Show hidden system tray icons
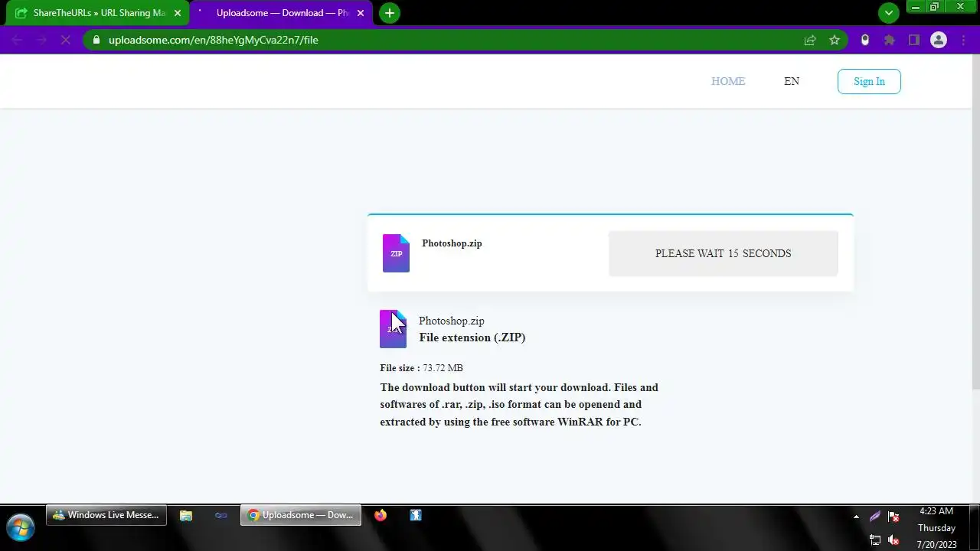Viewport: 980px width, 551px height. (857, 517)
